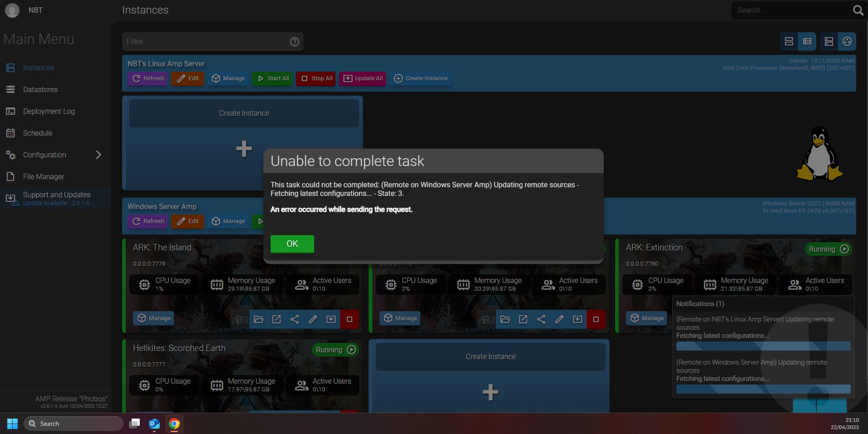Click the Linux server notification progress bar
The height and width of the screenshot is (434, 868).
764,346
